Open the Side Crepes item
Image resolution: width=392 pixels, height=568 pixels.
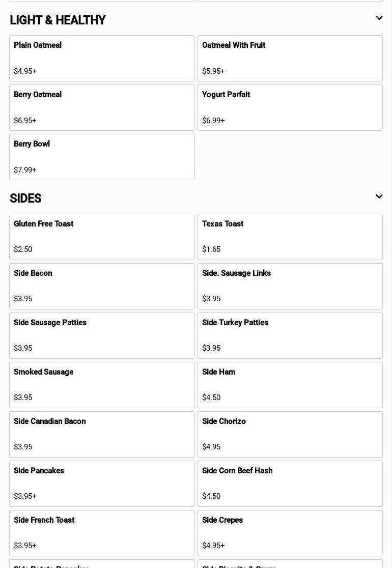click(x=290, y=533)
